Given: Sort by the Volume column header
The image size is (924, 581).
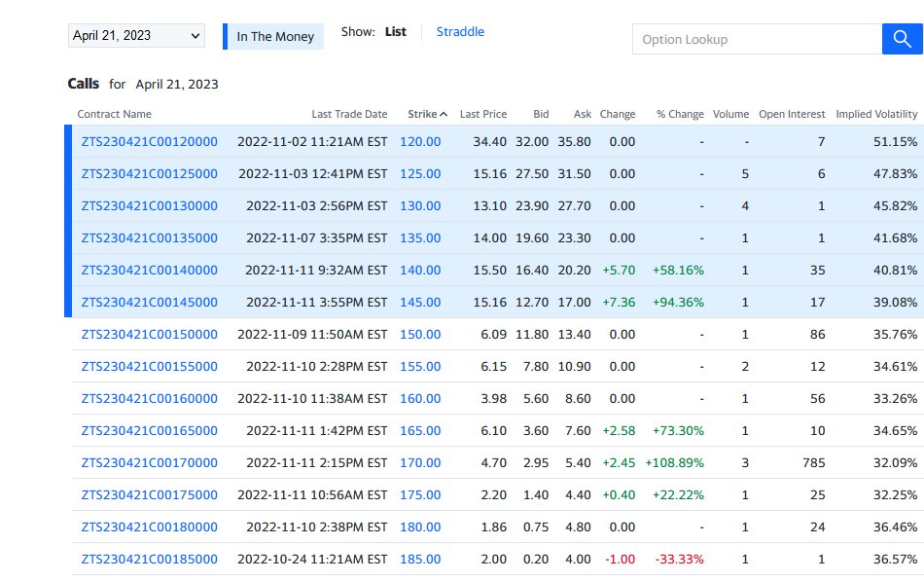Looking at the screenshot, I should click(x=730, y=114).
